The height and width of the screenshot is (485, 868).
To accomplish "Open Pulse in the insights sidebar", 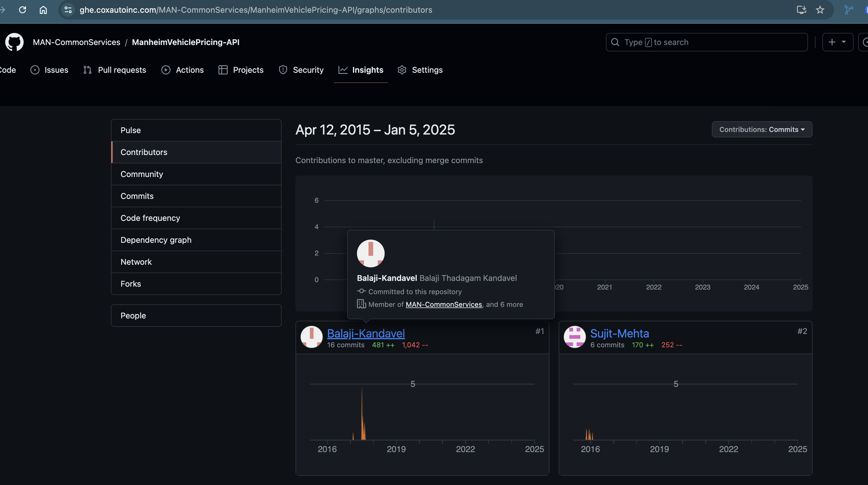I will point(196,130).
